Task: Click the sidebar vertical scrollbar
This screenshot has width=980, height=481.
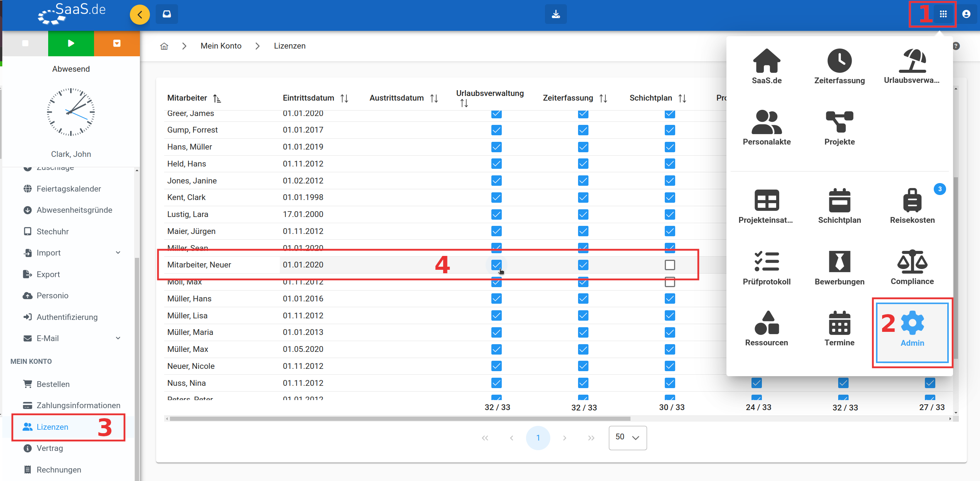Action: (137, 369)
